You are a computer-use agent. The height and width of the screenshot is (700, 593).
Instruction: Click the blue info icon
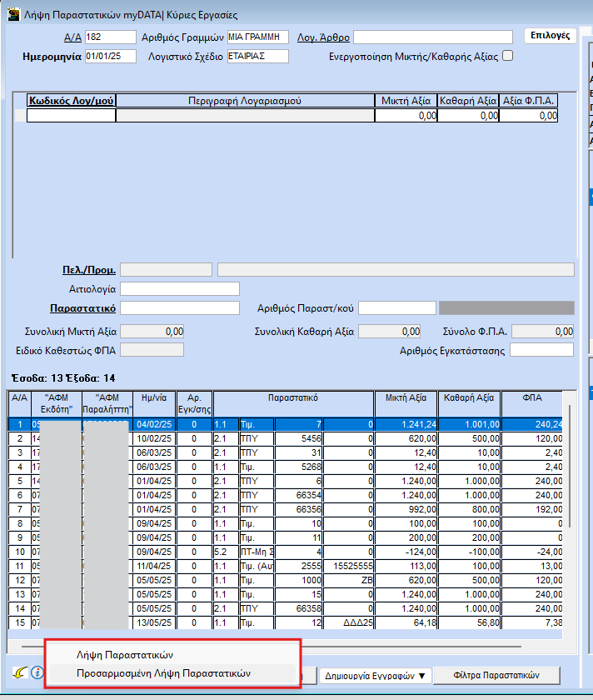pyautogui.click(x=35, y=673)
